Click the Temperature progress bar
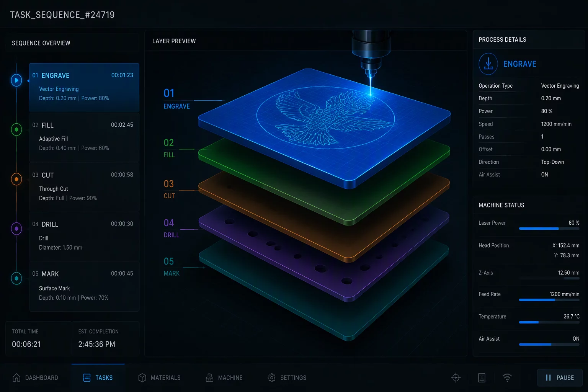The width and height of the screenshot is (588, 392). coord(549,322)
